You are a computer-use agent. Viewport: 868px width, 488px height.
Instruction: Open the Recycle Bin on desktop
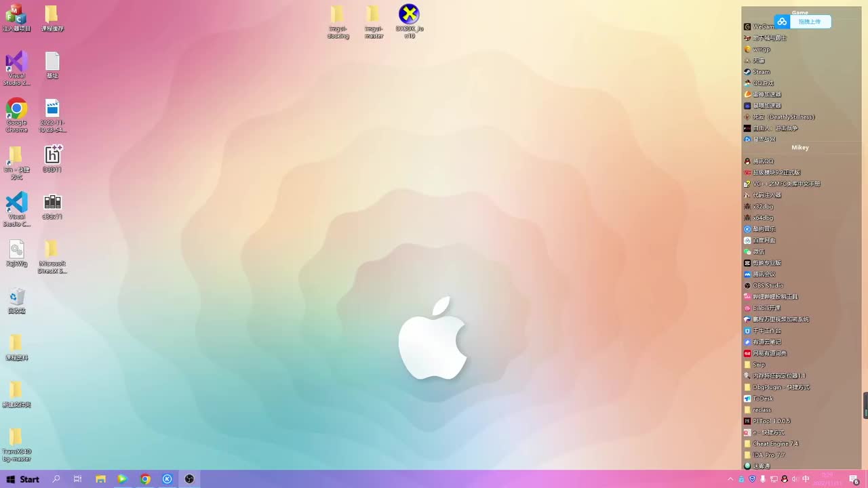click(x=16, y=301)
